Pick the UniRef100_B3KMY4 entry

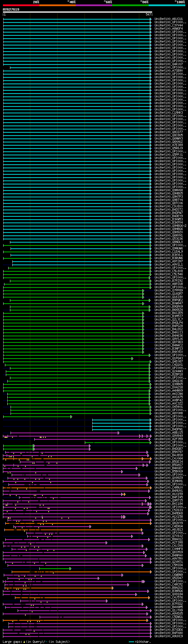(x=169, y=222)
